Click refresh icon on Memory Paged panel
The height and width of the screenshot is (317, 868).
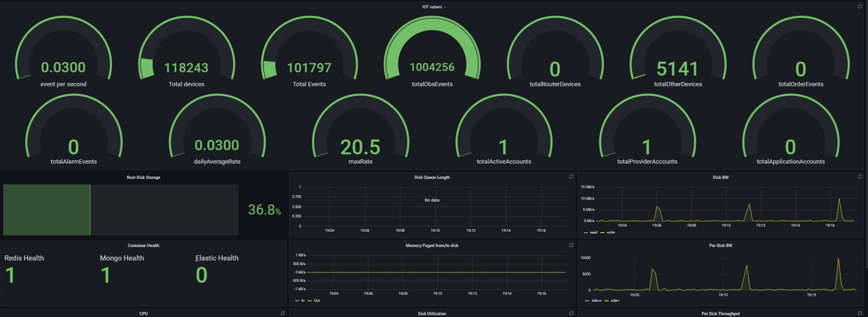(x=571, y=245)
